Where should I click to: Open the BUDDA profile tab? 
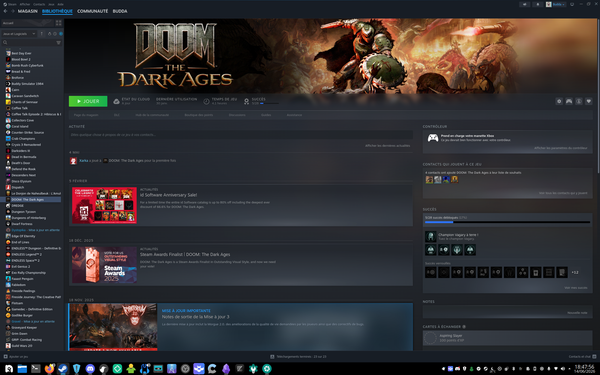pyautogui.click(x=120, y=11)
